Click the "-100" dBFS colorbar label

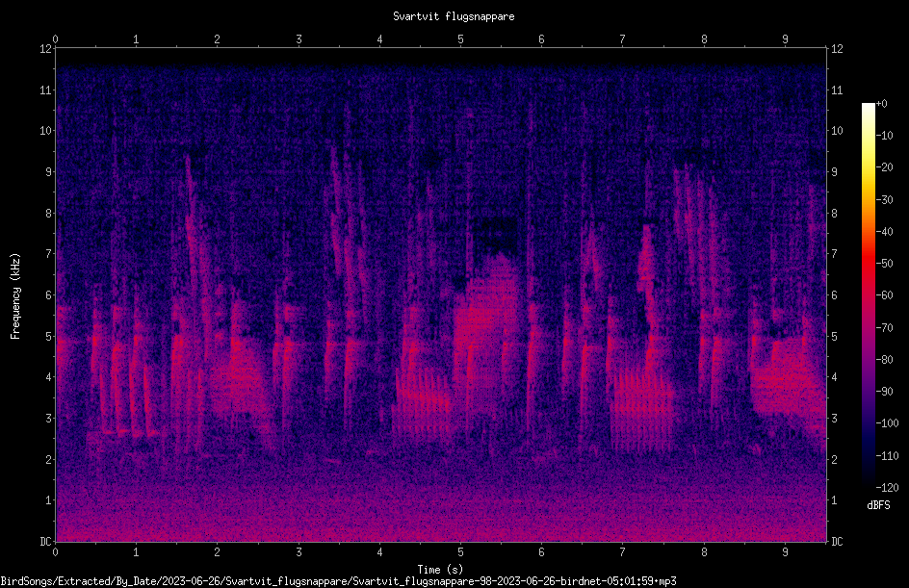(887, 423)
